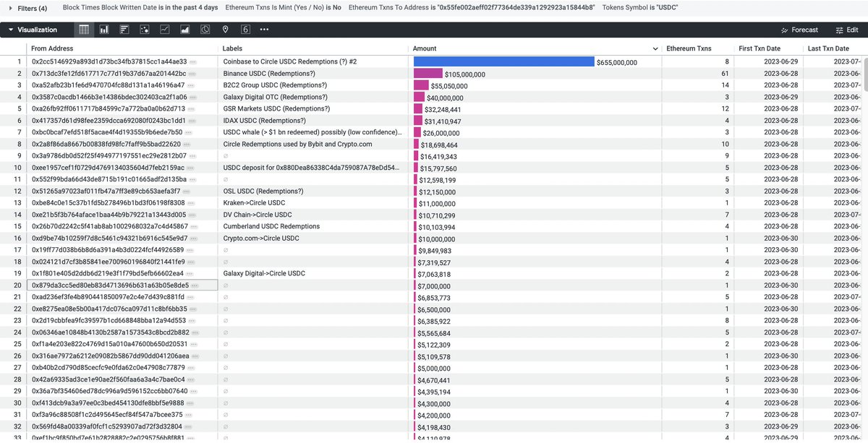The image size is (868, 443).
Task: Click the Block Written Date filter summary
Action: (x=140, y=9)
